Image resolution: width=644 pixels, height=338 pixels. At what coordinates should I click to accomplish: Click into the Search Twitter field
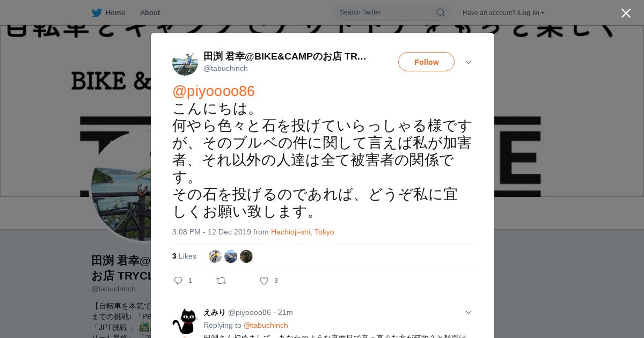pyautogui.click(x=386, y=12)
